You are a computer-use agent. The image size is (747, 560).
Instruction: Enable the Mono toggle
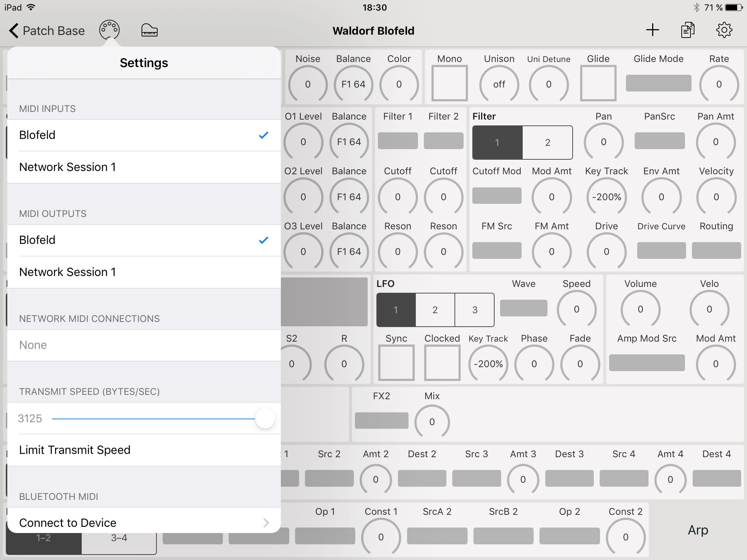[x=449, y=83]
